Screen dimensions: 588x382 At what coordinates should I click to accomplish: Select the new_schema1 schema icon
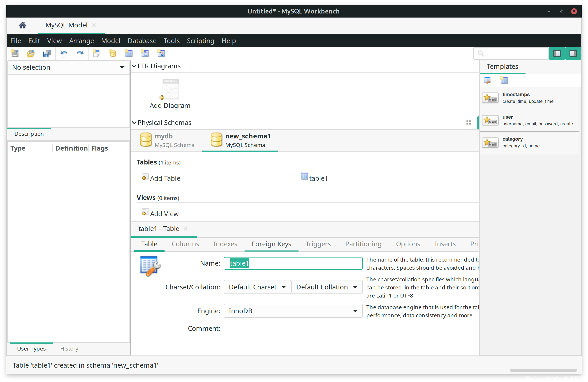click(x=216, y=140)
